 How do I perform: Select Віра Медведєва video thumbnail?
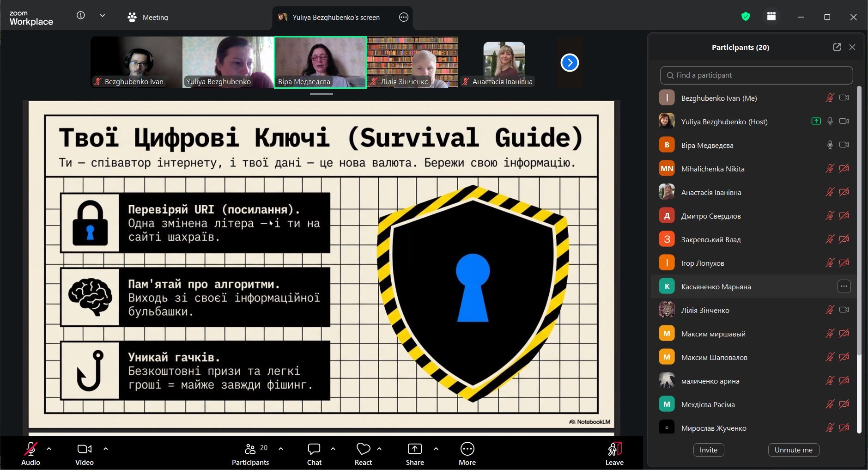pyautogui.click(x=320, y=62)
